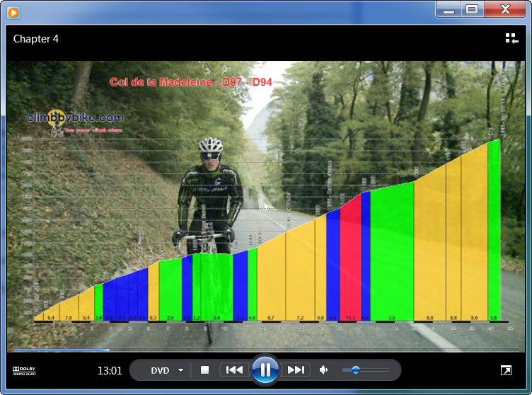Stop the DVD playback
This screenshot has width=532, height=395.
(204, 370)
